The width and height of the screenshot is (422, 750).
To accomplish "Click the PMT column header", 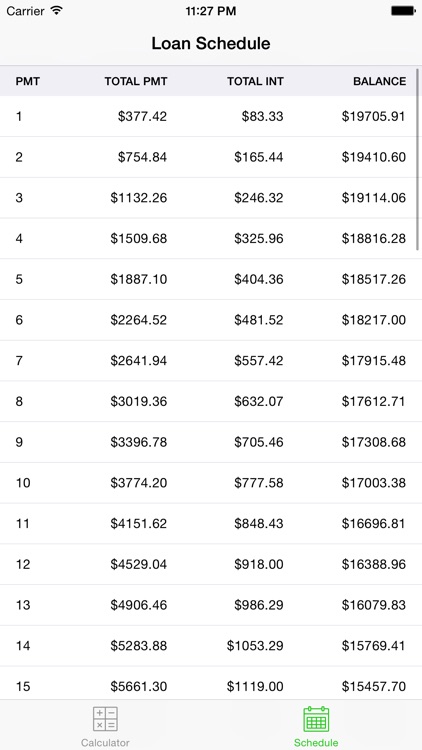I will (28, 81).
